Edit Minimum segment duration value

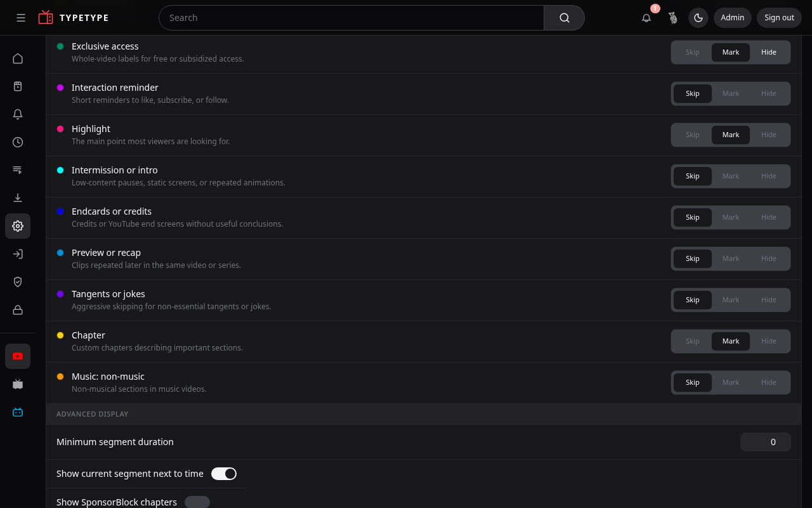pyautogui.click(x=766, y=442)
